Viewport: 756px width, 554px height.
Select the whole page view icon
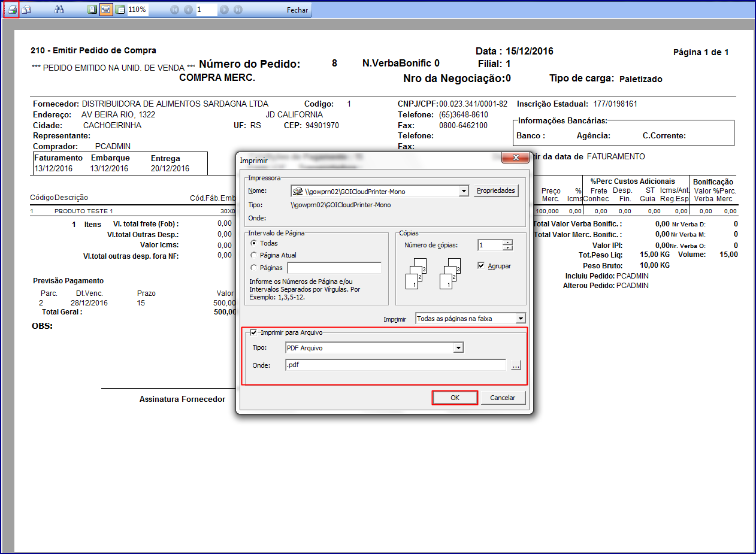point(92,10)
